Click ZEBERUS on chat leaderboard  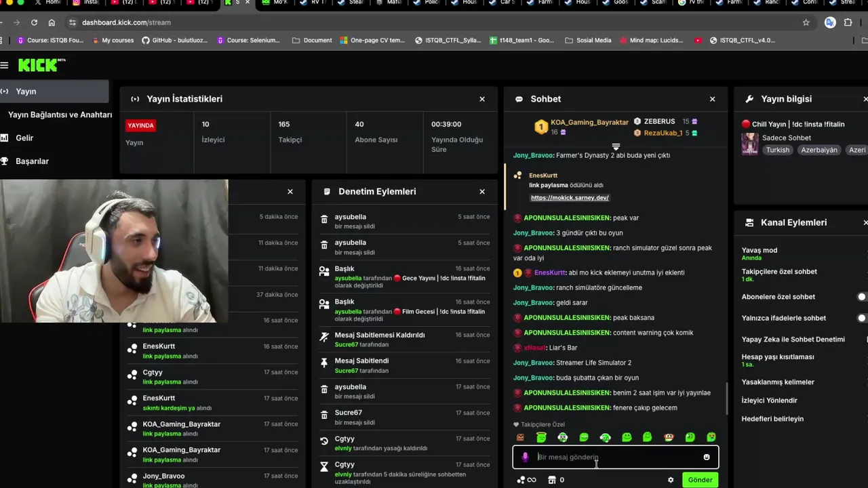[659, 121]
